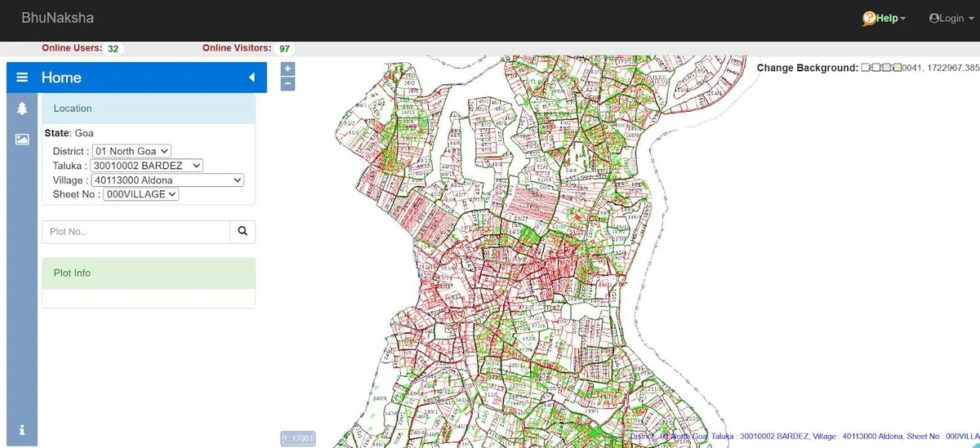Zoom out of the map with minus
980x448 pixels.
pos(287,83)
